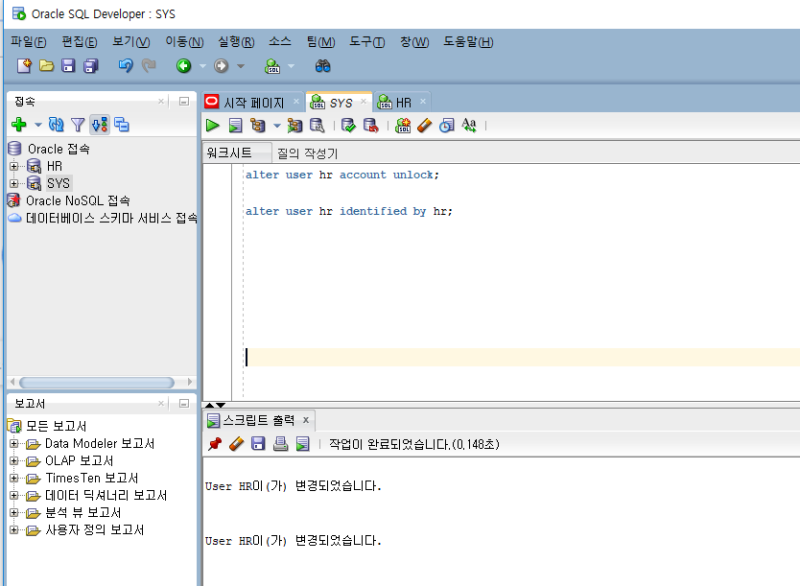Expand the HR connection node

pyautogui.click(x=14, y=166)
